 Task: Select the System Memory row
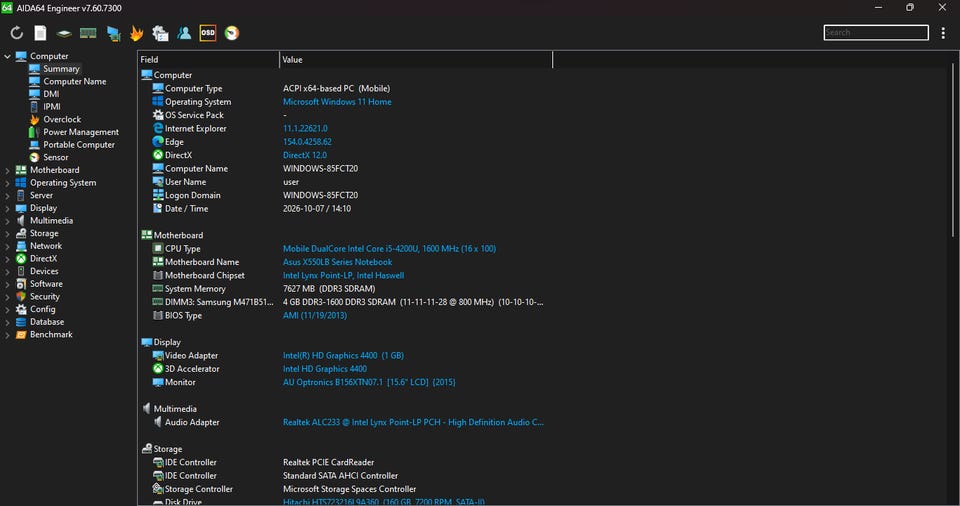(x=346, y=289)
